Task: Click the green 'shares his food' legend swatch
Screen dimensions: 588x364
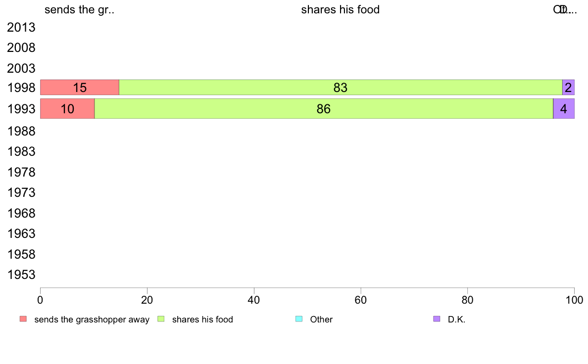Action: pyautogui.click(x=161, y=319)
